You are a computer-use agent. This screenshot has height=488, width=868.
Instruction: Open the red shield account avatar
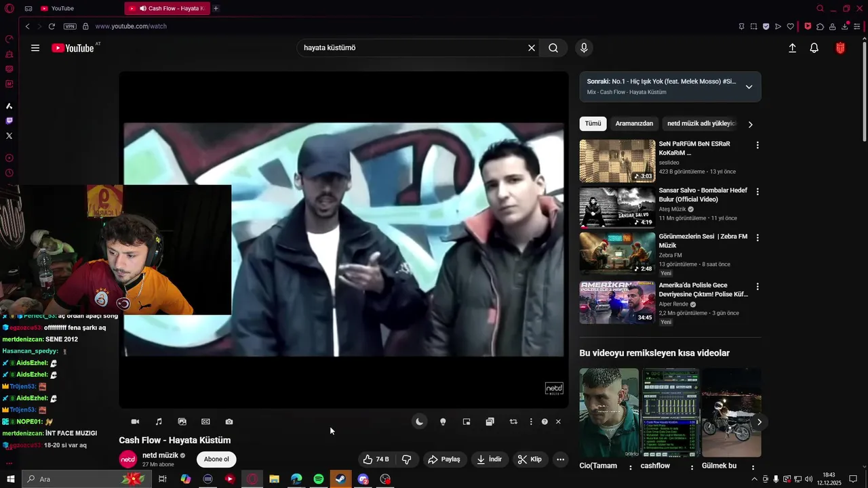[840, 48]
